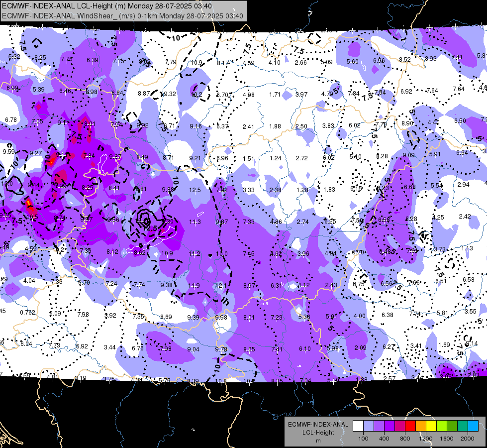
Task: Click the grid value 1.24
Action: (276, 158)
